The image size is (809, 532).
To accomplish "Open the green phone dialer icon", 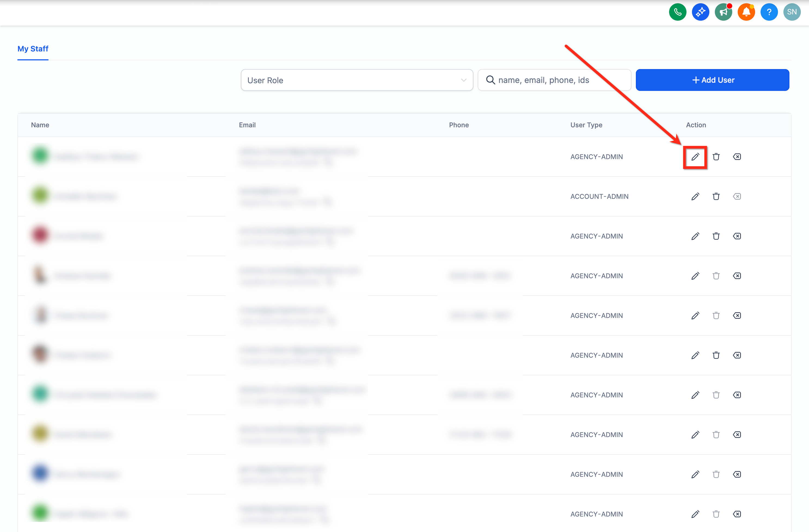I will [x=678, y=12].
